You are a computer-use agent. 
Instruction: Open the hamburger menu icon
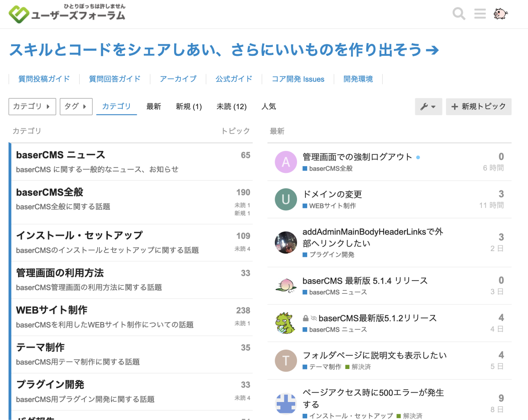click(480, 14)
